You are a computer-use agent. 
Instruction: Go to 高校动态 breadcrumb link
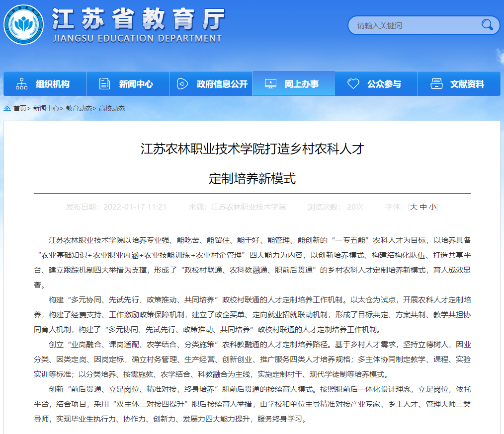(112, 108)
